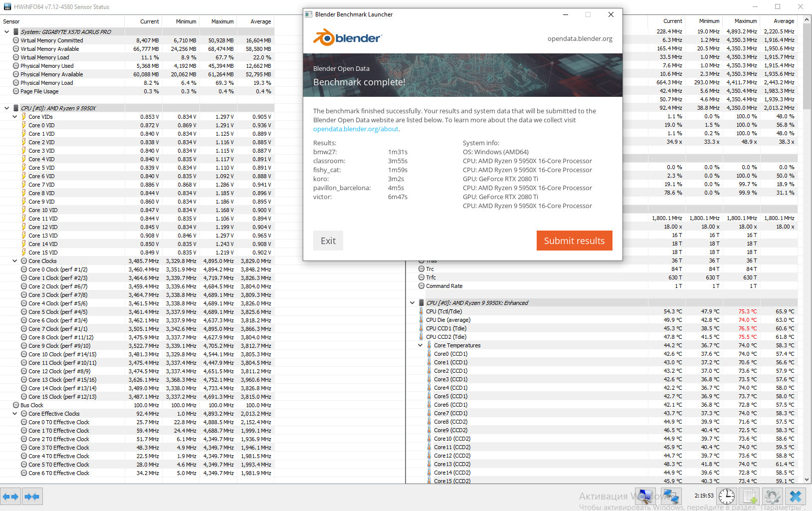The image size is (812, 511).
Task: Click the icon beside Page File Usage
Action: pyautogui.click(x=16, y=91)
